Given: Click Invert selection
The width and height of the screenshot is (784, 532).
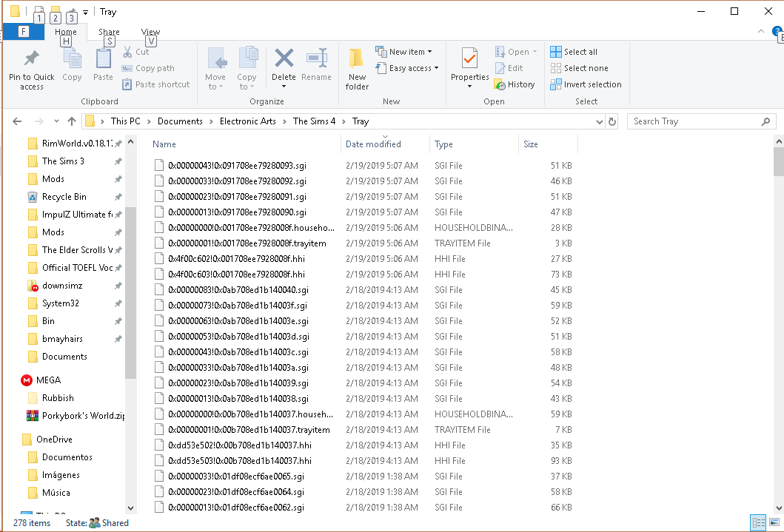Looking at the screenshot, I should tap(586, 84).
